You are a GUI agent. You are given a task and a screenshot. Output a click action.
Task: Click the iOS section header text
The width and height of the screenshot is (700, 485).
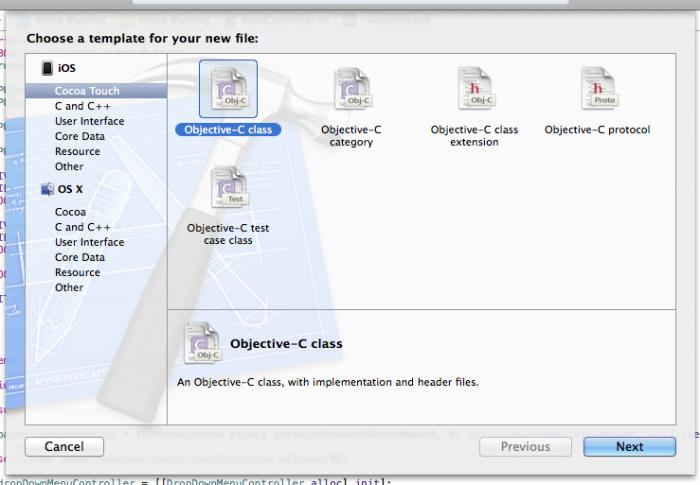67,68
